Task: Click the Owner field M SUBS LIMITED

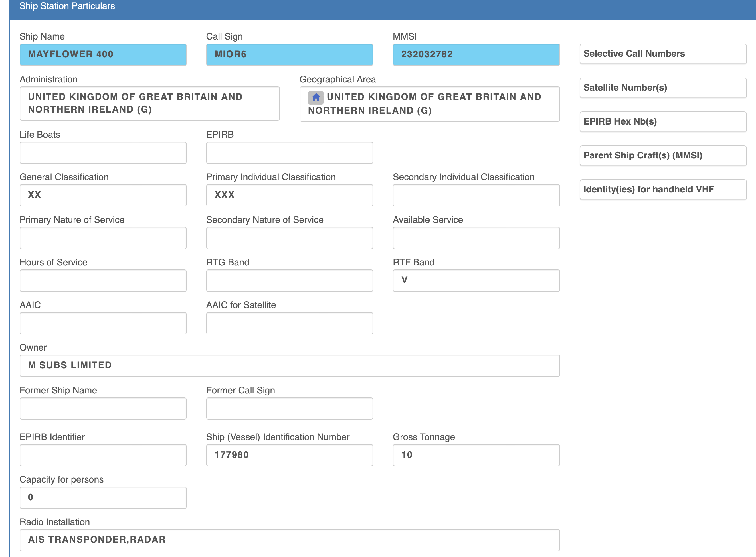Action: coord(290,365)
